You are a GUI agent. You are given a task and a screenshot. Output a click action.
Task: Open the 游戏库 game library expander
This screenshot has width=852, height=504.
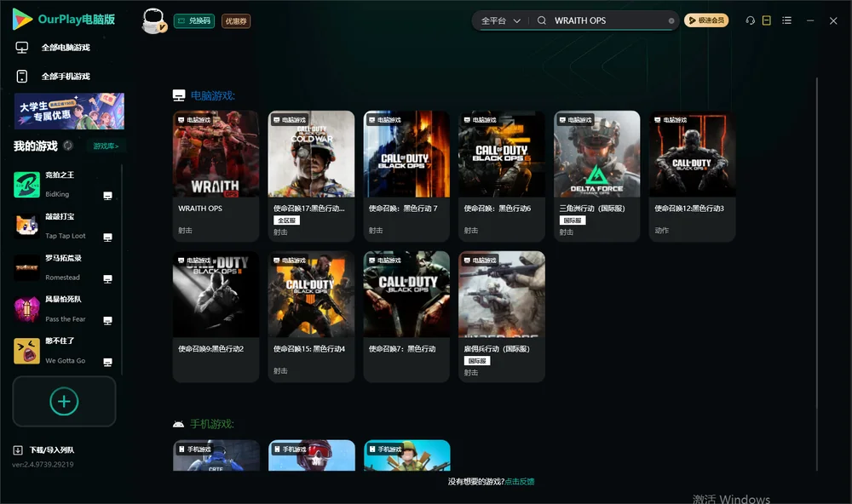(106, 146)
